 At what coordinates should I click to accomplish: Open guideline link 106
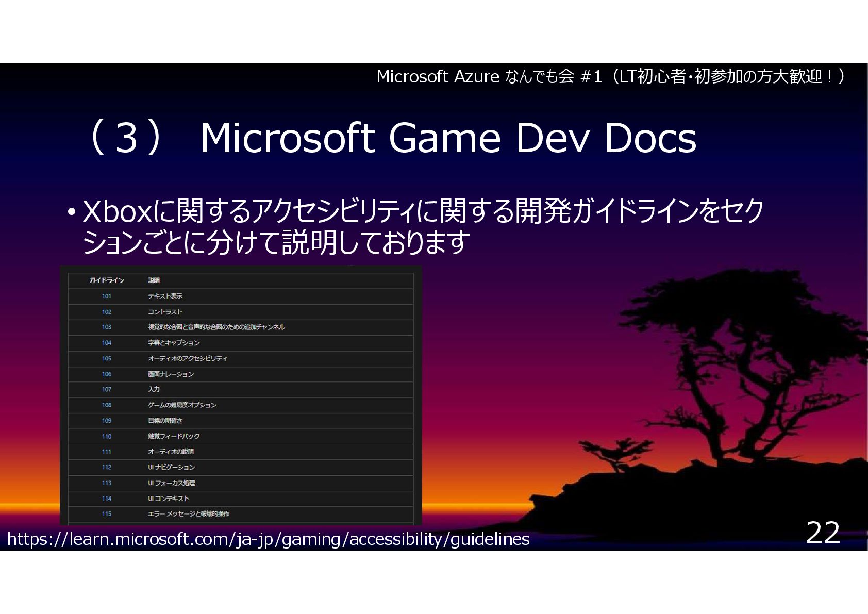click(106, 374)
